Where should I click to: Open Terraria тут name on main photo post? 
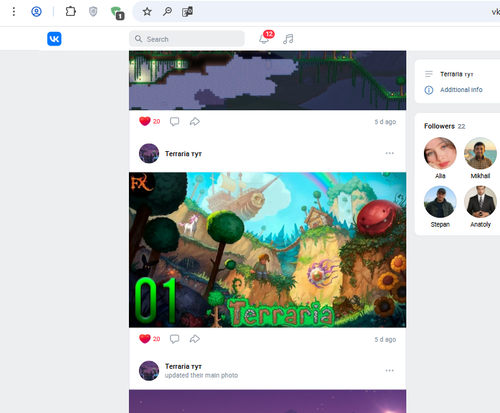183,366
